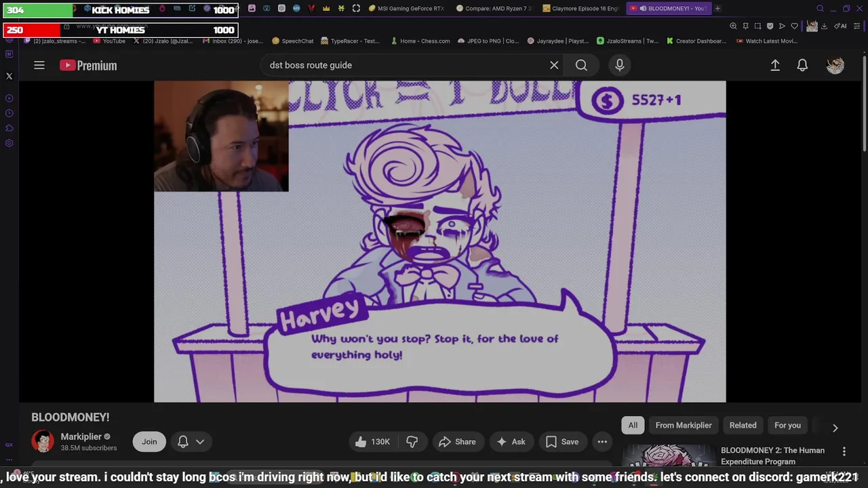
Task: Open YouTube account avatar menu
Action: (835, 65)
